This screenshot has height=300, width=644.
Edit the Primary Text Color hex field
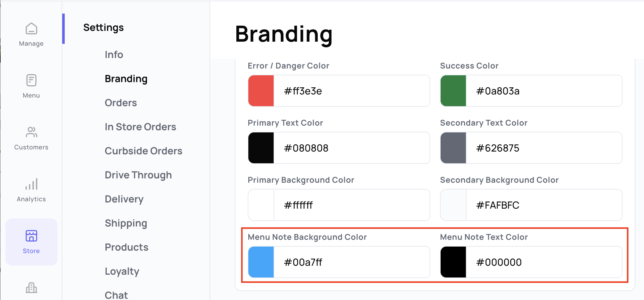[x=351, y=148]
